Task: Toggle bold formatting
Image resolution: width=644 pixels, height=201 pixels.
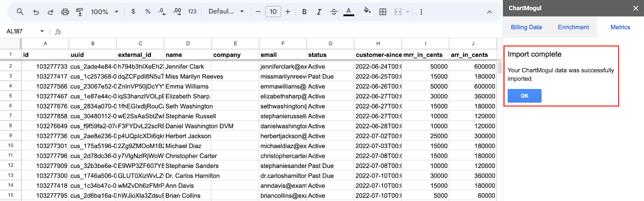Action: [x=304, y=12]
